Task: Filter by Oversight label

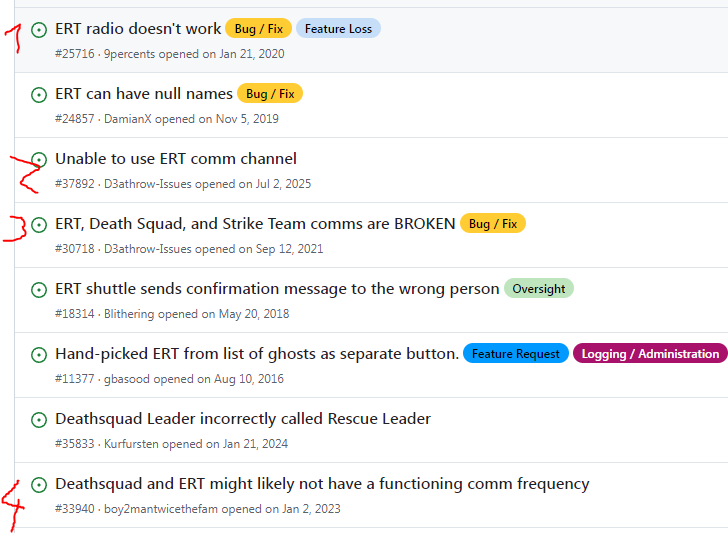Action: [539, 289]
